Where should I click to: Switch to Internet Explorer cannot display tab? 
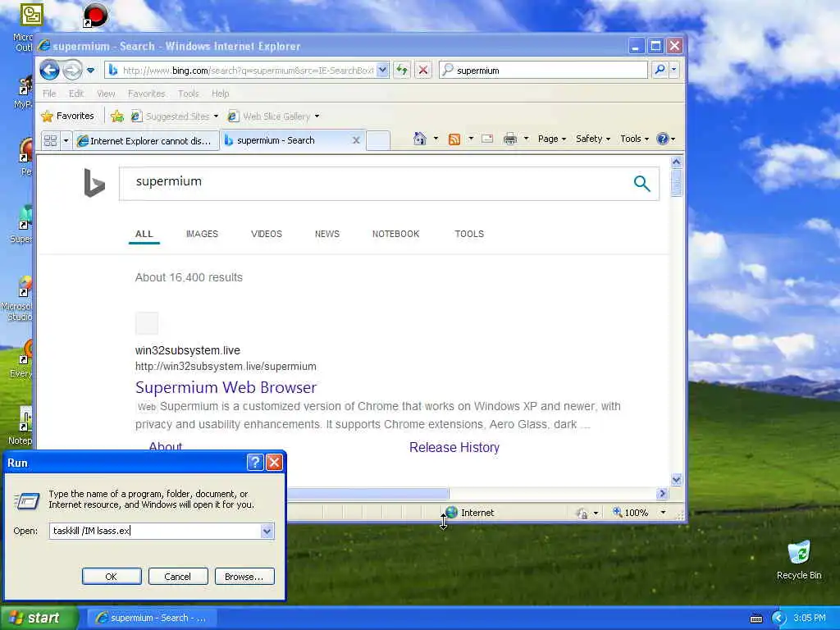(x=146, y=141)
